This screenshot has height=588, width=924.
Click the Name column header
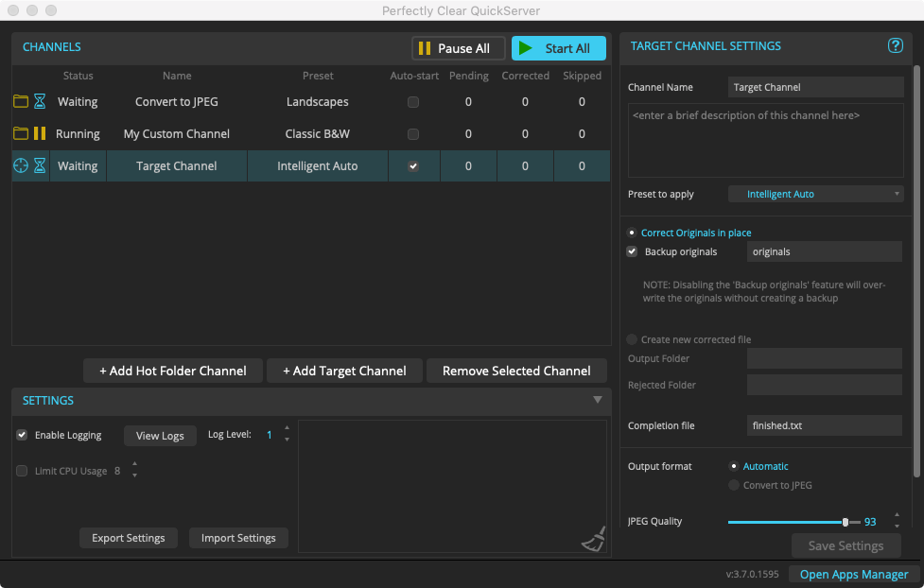[177, 76]
